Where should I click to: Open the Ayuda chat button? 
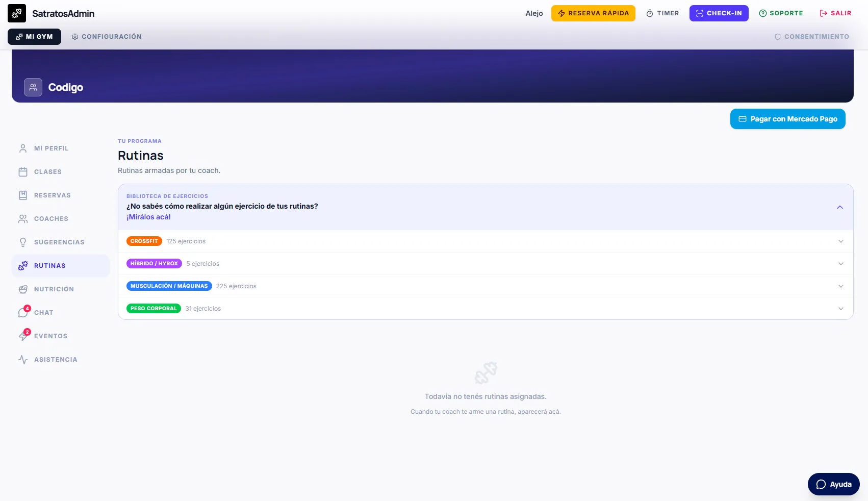(834, 484)
